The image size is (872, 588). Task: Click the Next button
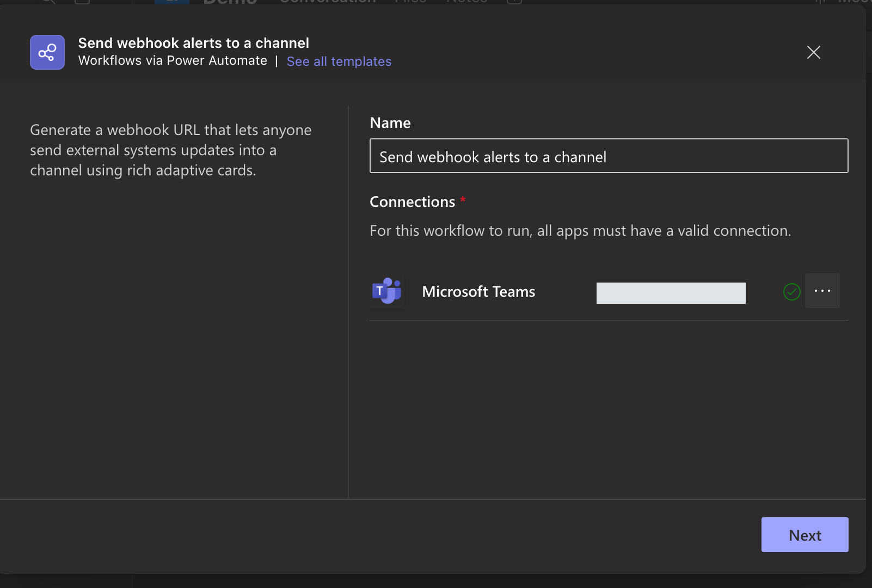(805, 535)
